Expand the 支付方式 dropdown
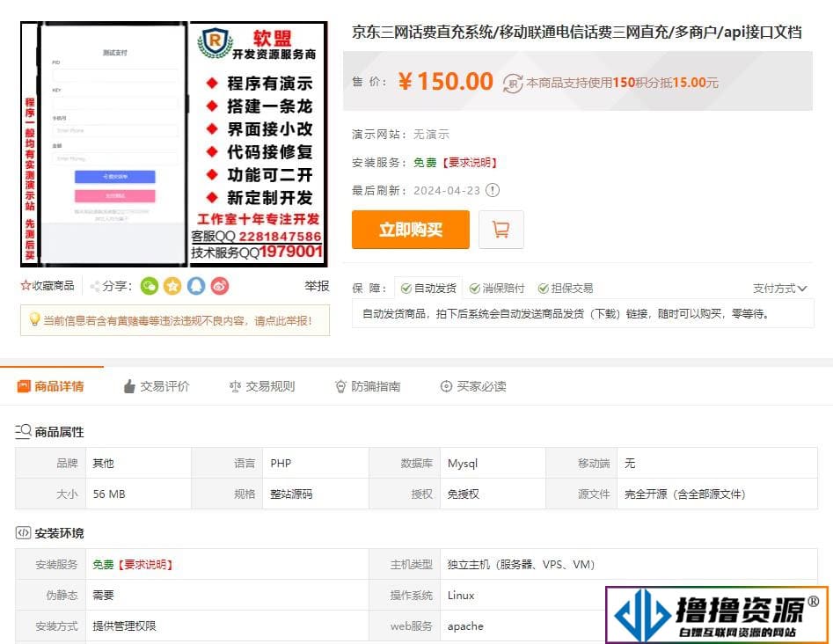833x644 pixels. coord(779,289)
